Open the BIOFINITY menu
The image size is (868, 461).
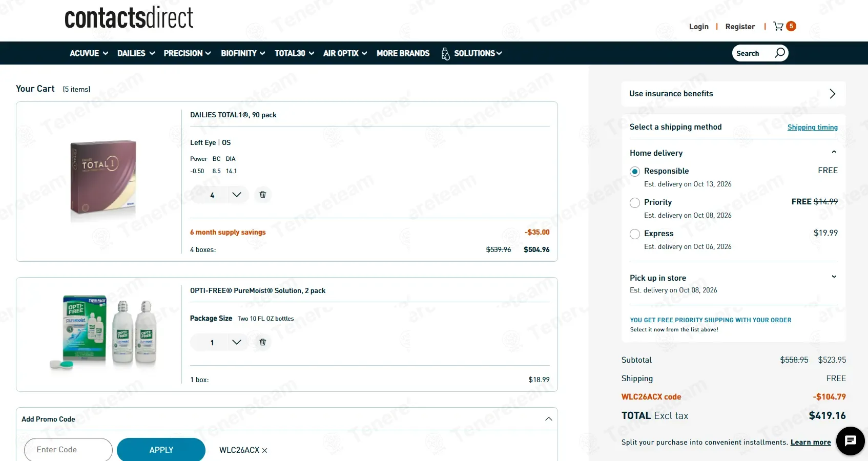click(243, 53)
